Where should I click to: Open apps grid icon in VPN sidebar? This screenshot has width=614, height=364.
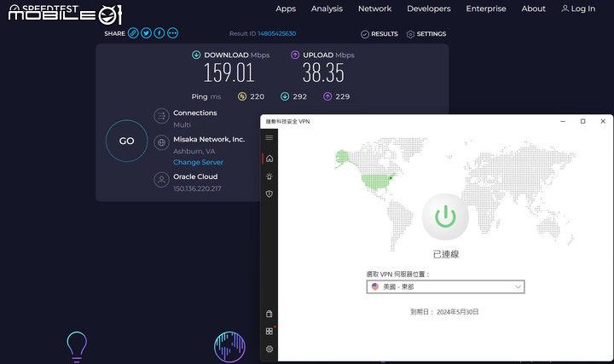(x=269, y=331)
